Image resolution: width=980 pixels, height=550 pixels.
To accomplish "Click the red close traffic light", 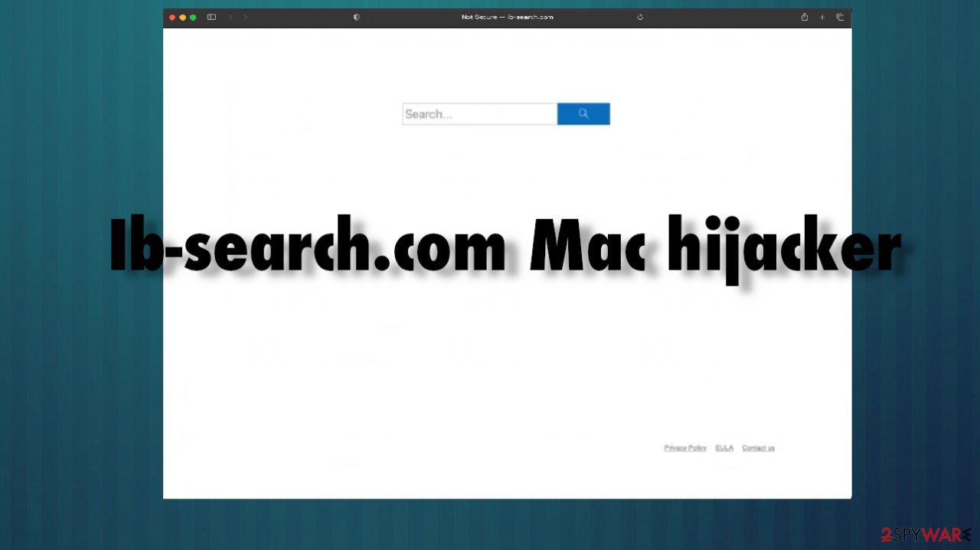I will click(x=172, y=17).
